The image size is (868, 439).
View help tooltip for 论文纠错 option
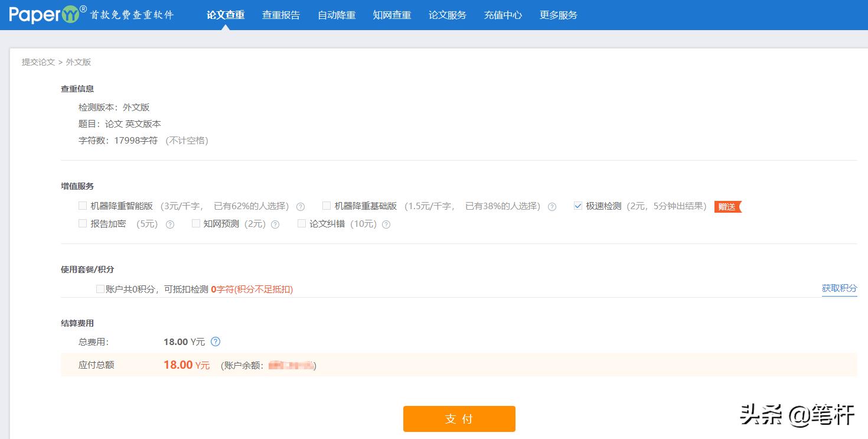386,224
